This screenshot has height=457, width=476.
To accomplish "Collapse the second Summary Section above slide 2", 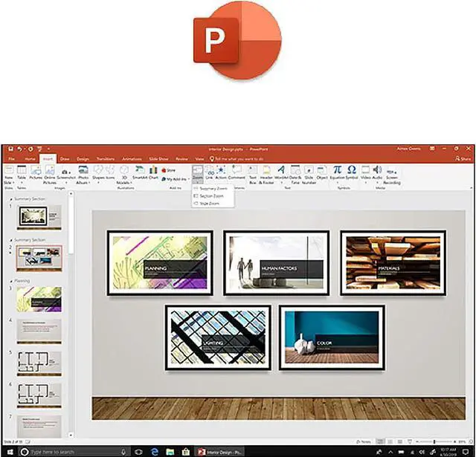I will (x=12, y=240).
